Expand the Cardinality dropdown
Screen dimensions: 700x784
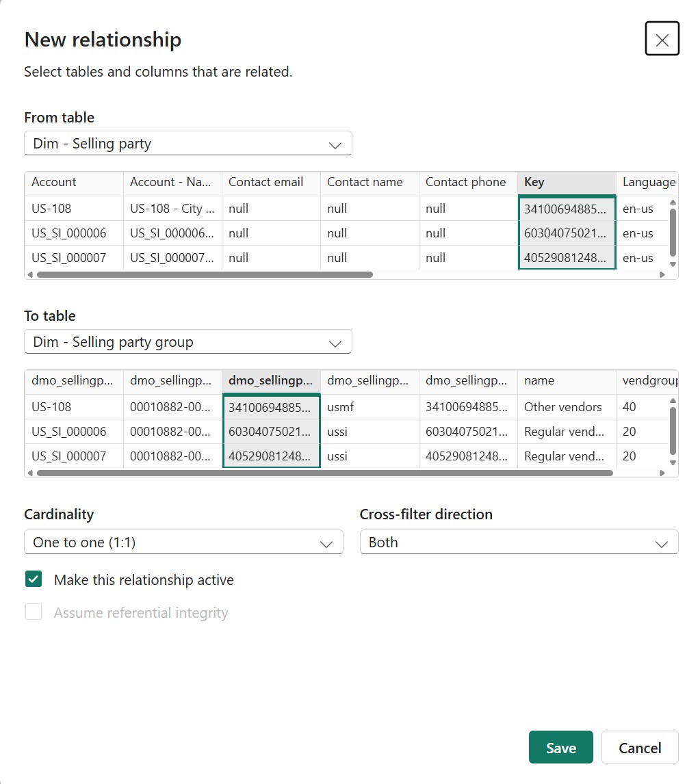tap(183, 543)
